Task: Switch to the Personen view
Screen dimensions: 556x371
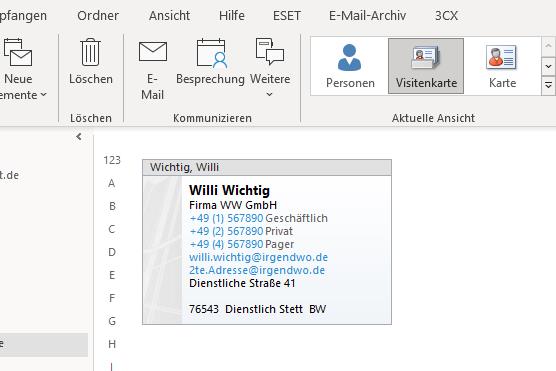Action: point(350,66)
